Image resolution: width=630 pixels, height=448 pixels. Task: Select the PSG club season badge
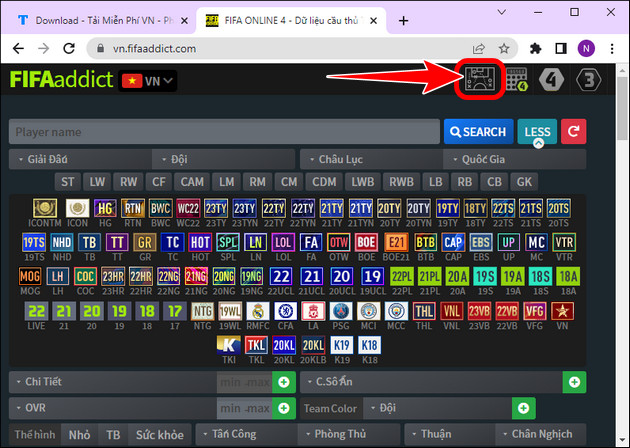coord(341,310)
